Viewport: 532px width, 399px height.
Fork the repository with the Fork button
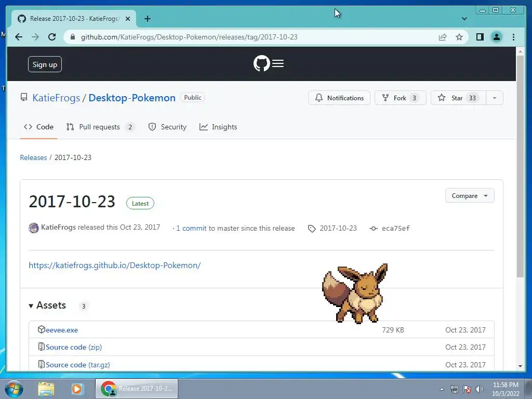pos(401,98)
